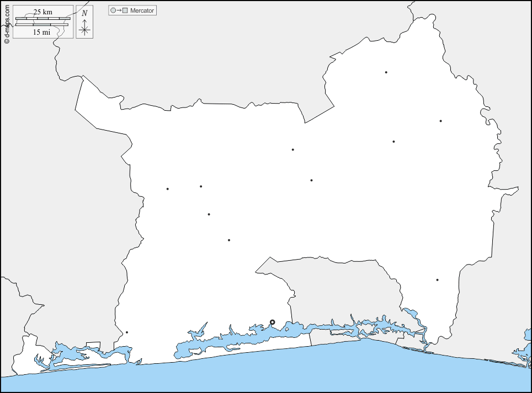Click the northernmost city dot

click(x=386, y=72)
